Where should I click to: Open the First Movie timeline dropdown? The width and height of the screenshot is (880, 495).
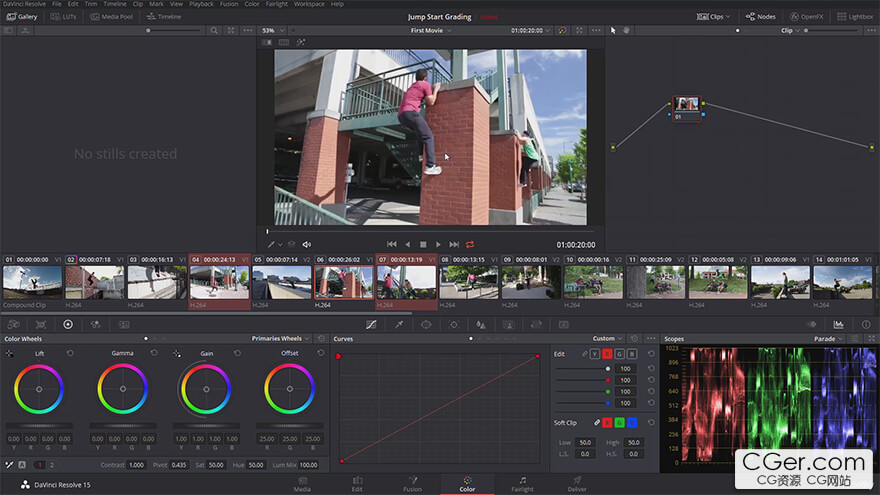click(x=430, y=30)
